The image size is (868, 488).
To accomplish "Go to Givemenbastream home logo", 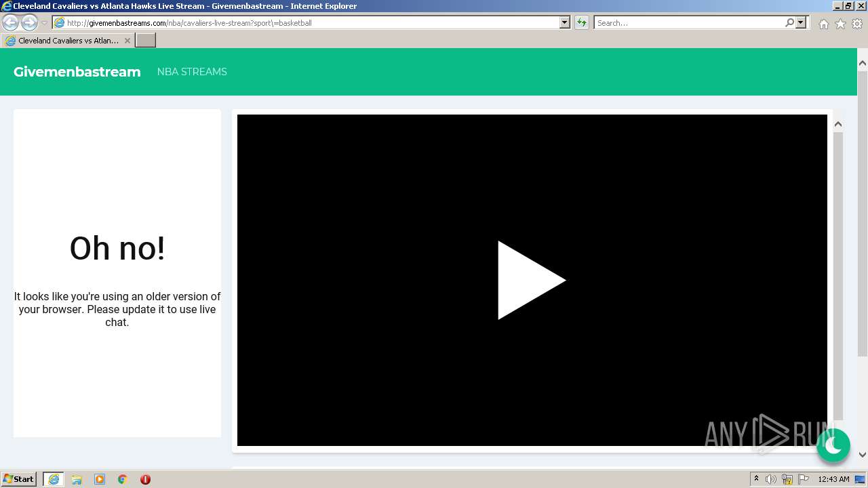I will tap(77, 72).
